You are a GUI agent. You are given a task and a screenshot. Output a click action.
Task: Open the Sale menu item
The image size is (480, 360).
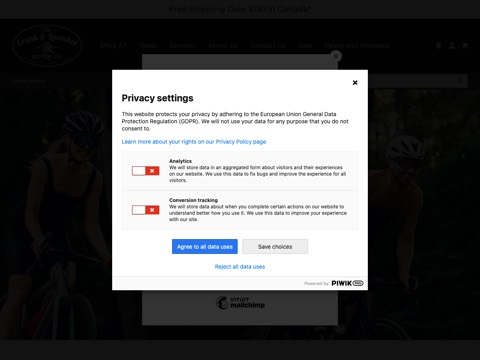coord(305,45)
